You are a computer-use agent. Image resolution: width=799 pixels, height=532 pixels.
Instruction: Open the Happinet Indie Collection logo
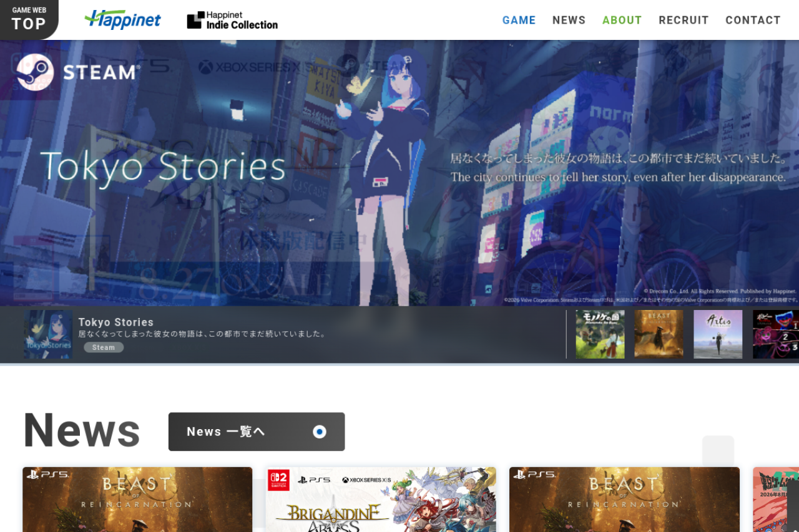coord(232,20)
